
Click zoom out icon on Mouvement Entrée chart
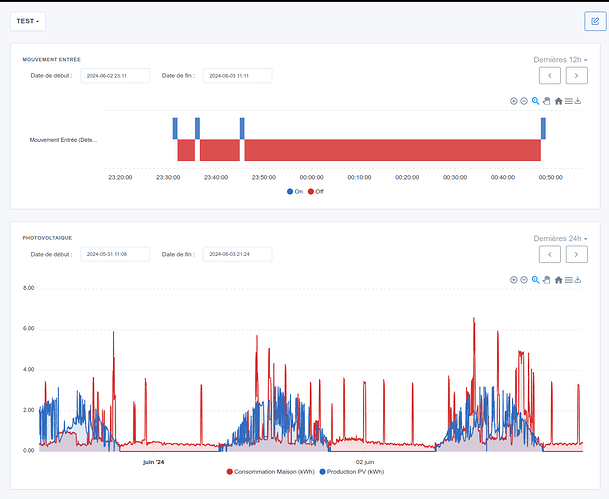point(524,101)
